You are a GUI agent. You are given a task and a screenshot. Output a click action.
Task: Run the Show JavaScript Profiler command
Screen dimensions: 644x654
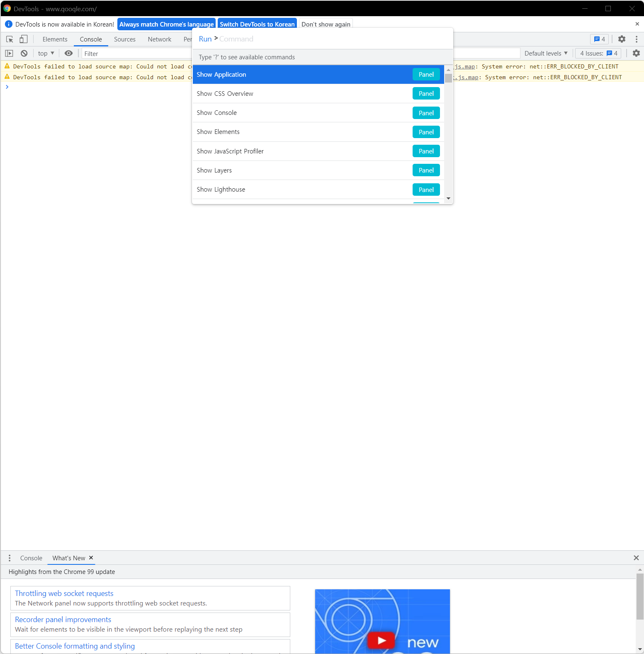tap(318, 151)
